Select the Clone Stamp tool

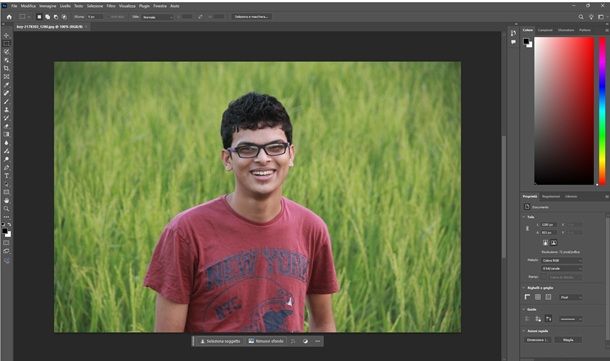[7, 110]
